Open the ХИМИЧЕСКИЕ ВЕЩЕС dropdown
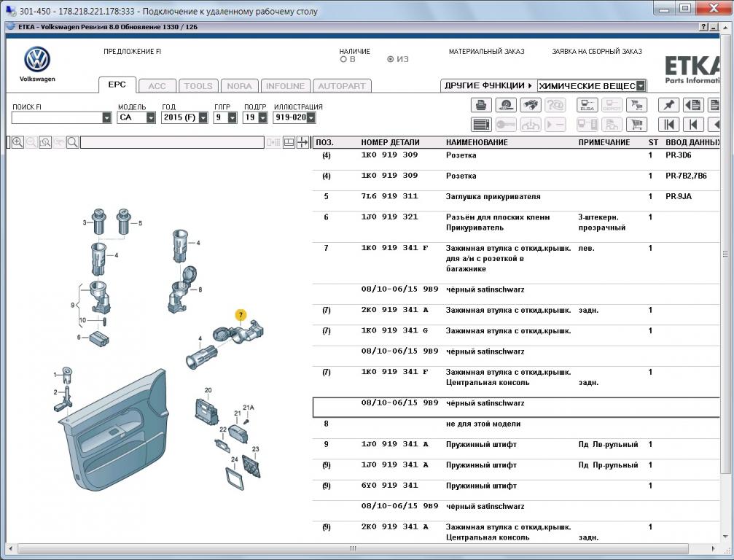The image size is (734, 560). 641,86
